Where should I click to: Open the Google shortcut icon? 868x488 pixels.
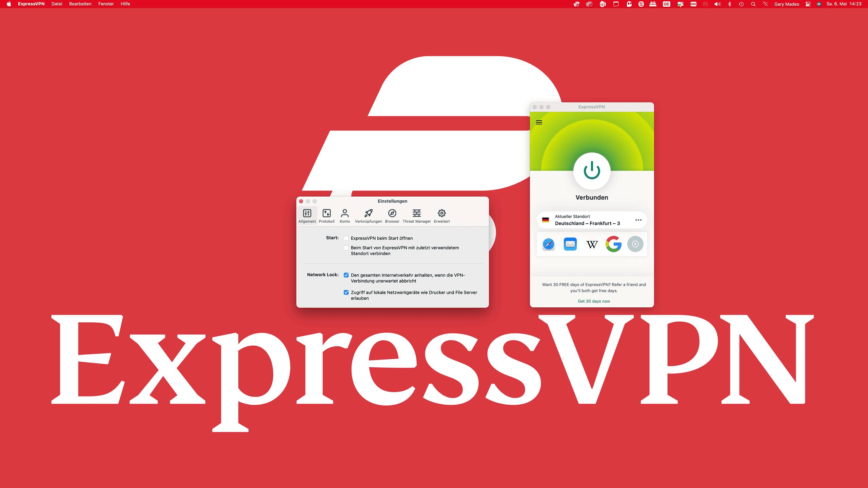(x=613, y=244)
